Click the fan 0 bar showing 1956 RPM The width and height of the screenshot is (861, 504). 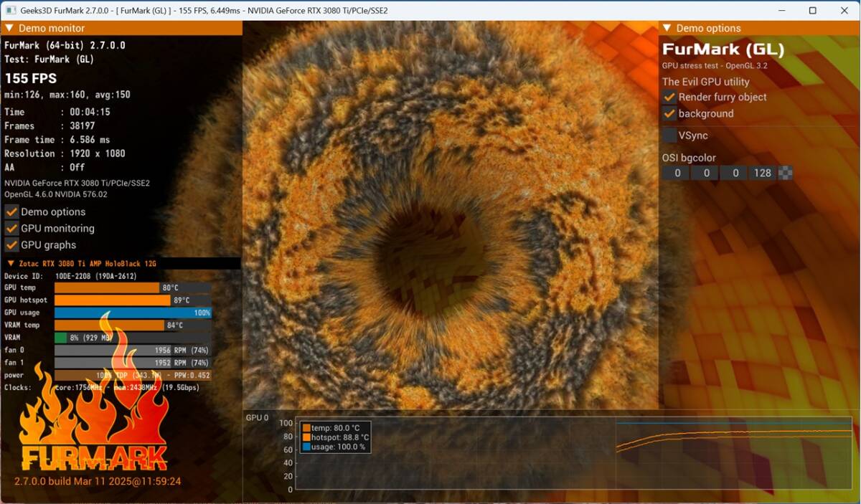tap(133, 350)
